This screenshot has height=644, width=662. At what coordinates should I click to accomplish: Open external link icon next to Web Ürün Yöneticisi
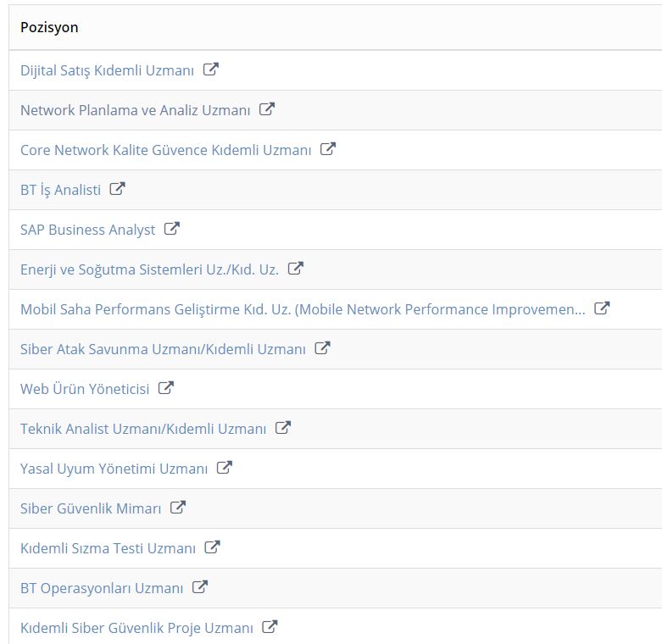click(166, 387)
